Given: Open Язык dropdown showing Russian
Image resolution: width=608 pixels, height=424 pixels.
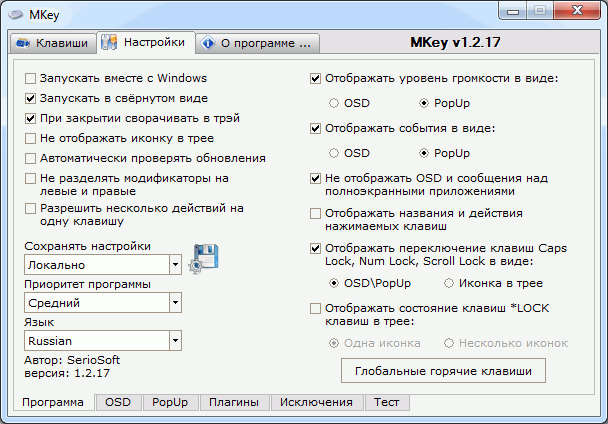Looking at the screenshot, I should click(103, 341).
